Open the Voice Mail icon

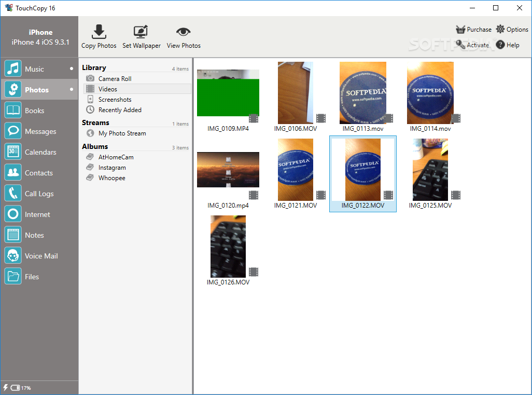coord(13,255)
